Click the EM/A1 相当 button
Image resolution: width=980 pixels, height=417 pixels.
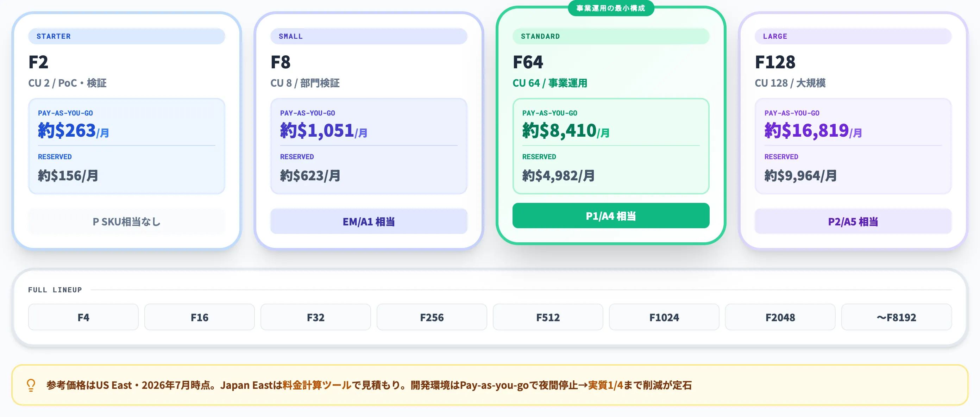[x=369, y=221]
